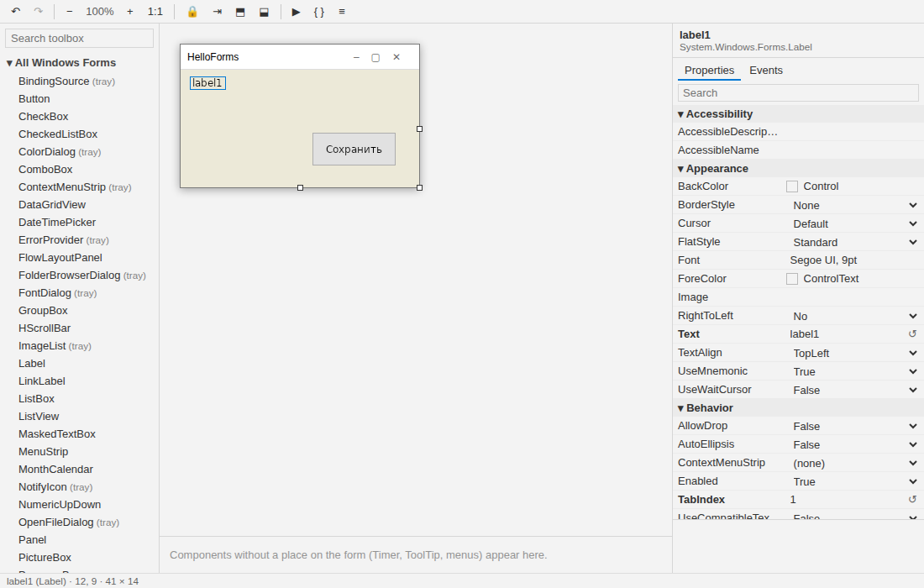Open the BorderStyle dropdown
This screenshot has width=924, height=588.
tap(854, 206)
